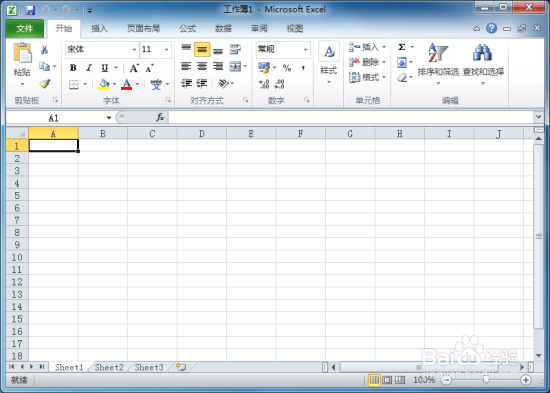Open the 字体 Font dialog launcher

pos(168,100)
